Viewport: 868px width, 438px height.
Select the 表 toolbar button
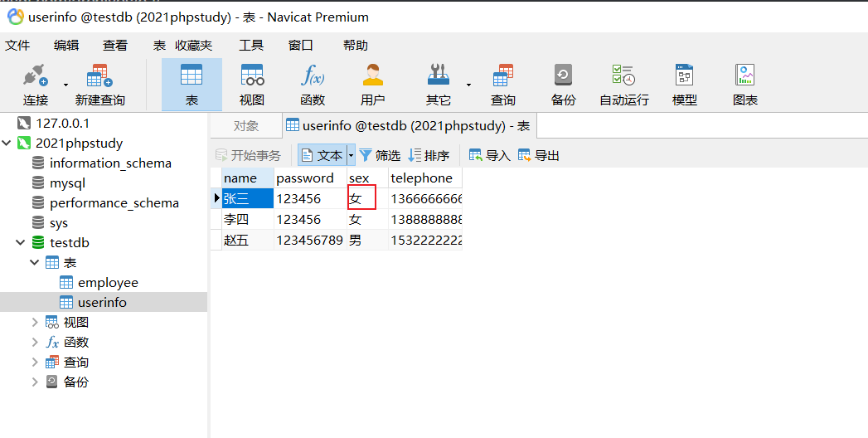click(192, 85)
